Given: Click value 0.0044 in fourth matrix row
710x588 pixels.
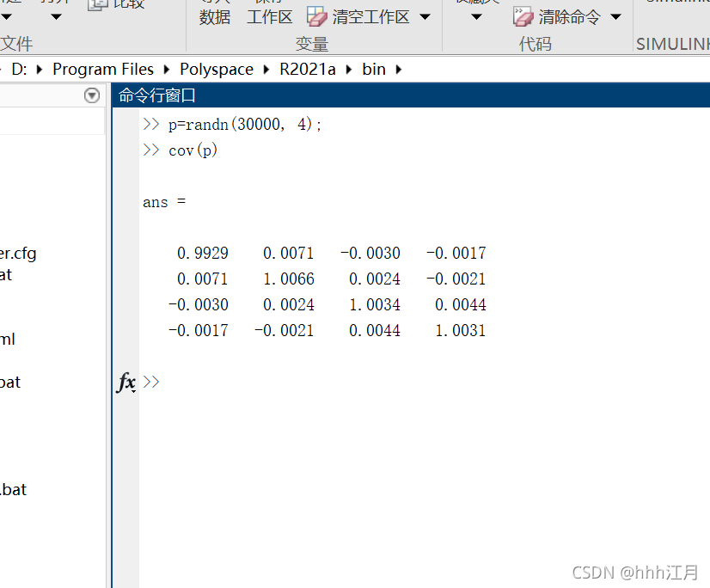Looking at the screenshot, I should 375,330.
